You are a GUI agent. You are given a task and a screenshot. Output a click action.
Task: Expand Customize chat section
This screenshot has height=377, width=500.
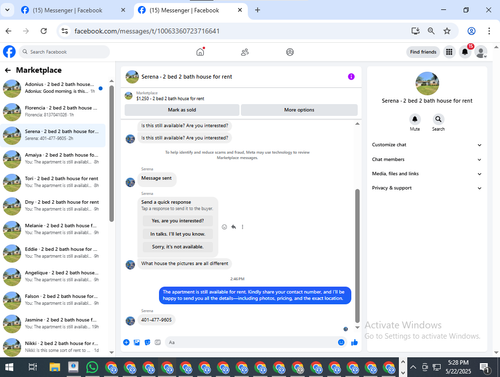(x=427, y=145)
